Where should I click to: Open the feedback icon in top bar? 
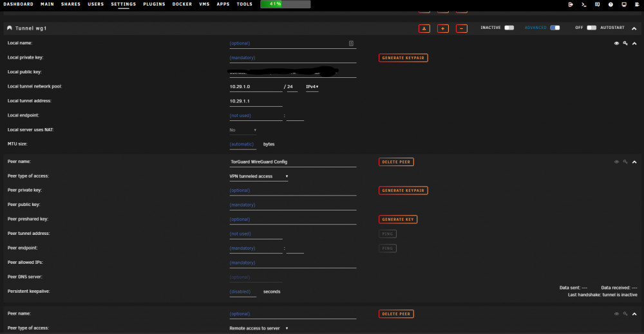(x=597, y=5)
